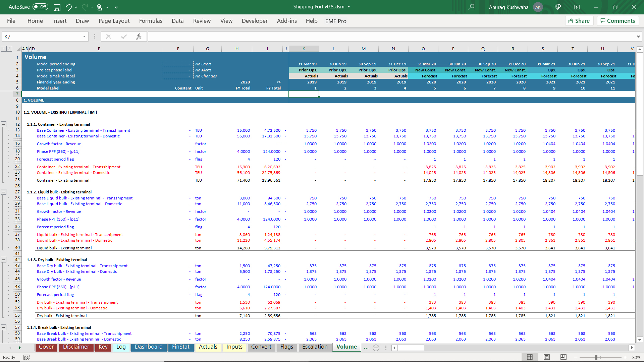The height and width of the screenshot is (362, 644).
Task: Switch to the Dashboard sheet tab
Action: (x=149, y=347)
